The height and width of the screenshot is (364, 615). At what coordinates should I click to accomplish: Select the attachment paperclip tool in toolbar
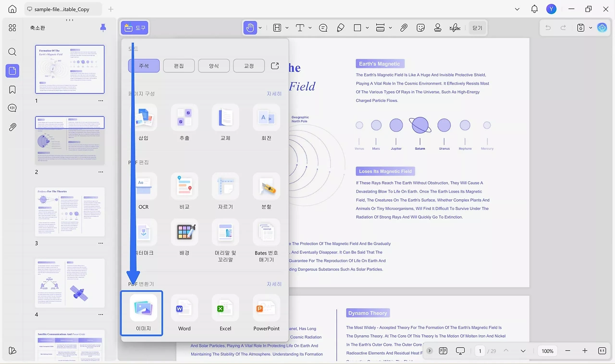[404, 28]
